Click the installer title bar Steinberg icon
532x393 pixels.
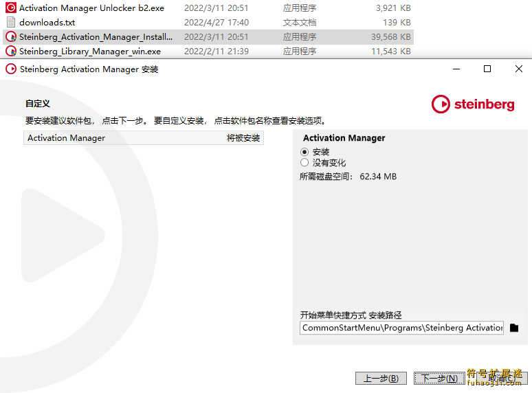click(x=11, y=69)
